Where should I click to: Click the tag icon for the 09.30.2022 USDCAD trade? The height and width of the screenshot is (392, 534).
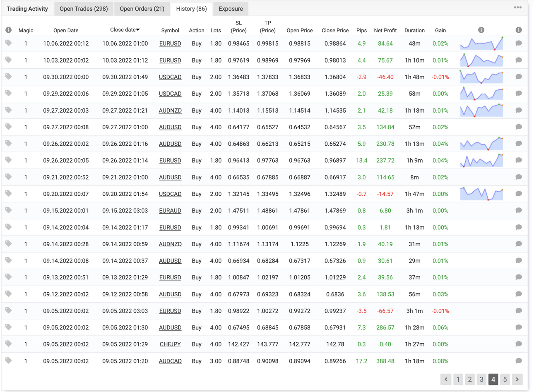[8, 77]
